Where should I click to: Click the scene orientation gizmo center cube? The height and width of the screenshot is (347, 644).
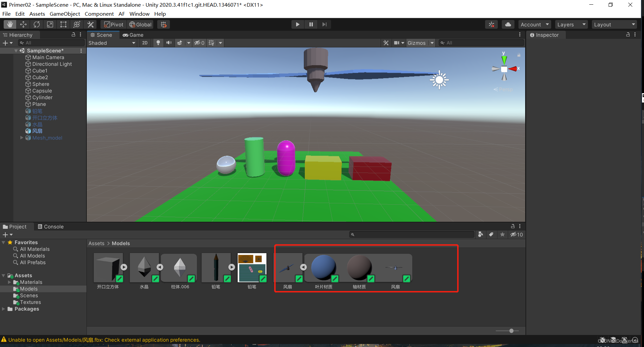pyautogui.click(x=504, y=69)
